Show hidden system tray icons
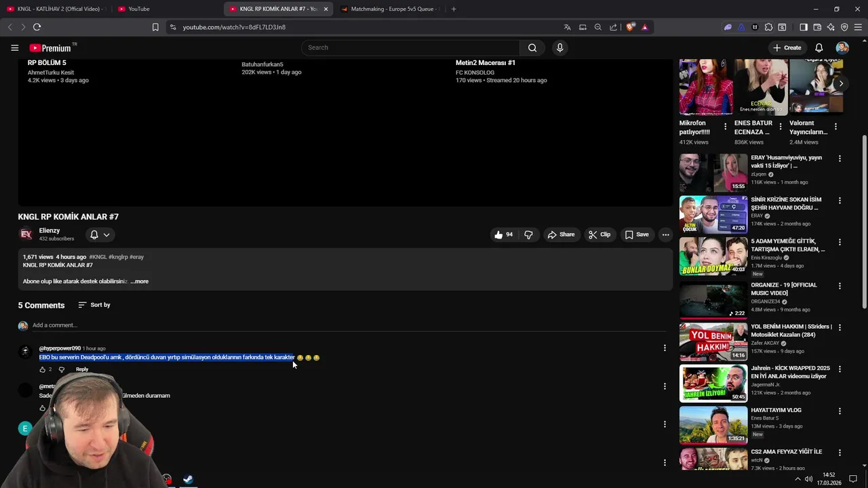Image resolution: width=868 pixels, height=488 pixels. (797, 479)
